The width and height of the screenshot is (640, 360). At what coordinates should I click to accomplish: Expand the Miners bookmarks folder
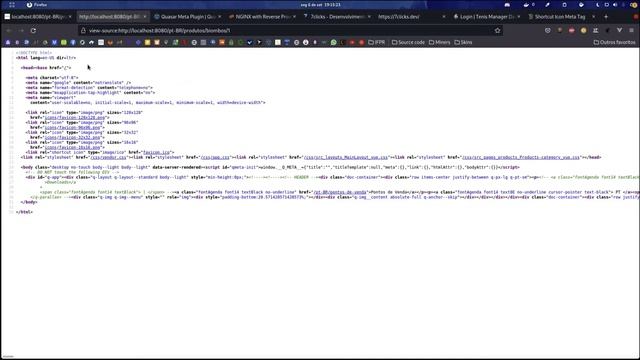440,42
